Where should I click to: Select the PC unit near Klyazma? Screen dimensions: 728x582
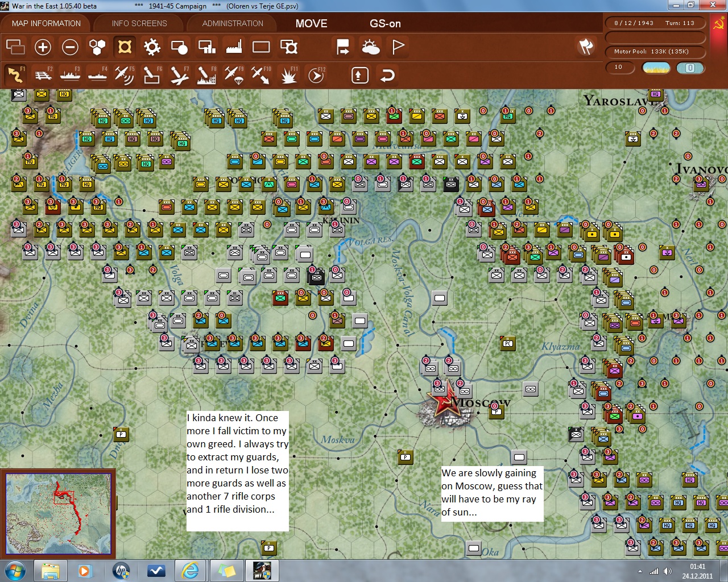point(508,343)
